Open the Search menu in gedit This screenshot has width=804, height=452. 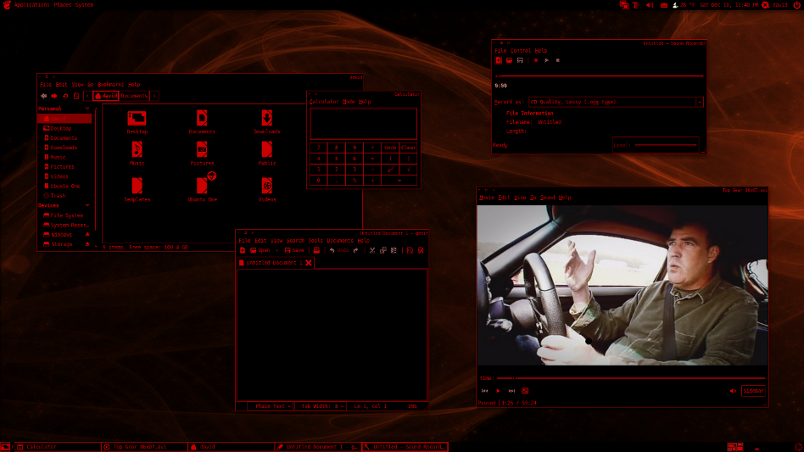point(295,240)
